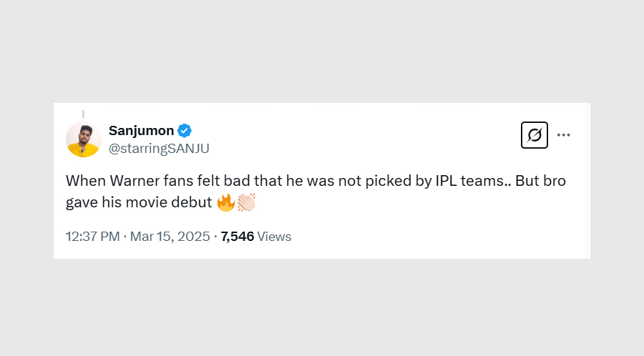The height and width of the screenshot is (356, 644).
Task: Visit the @starringSANJU handle
Action: pyautogui.click(x=159, y=149)
